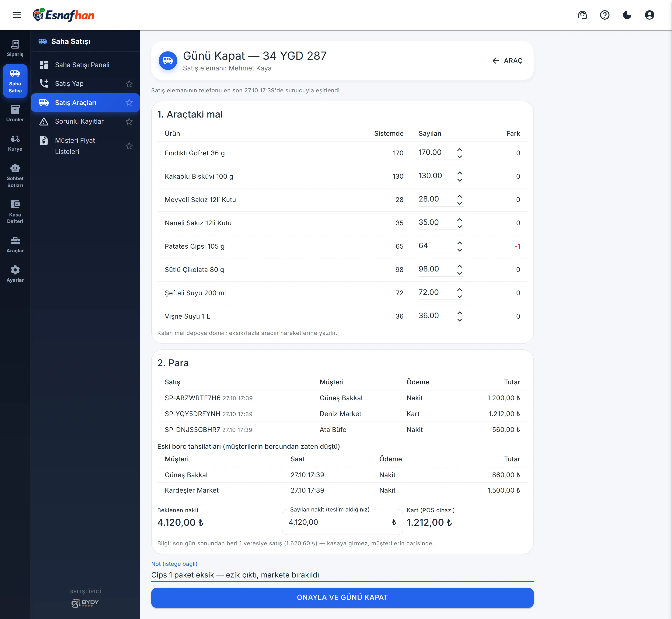Viewport: 672px width, 619px height.
Task: Favorite Satış Yap with star icon
Action: (x=129, y=84)
